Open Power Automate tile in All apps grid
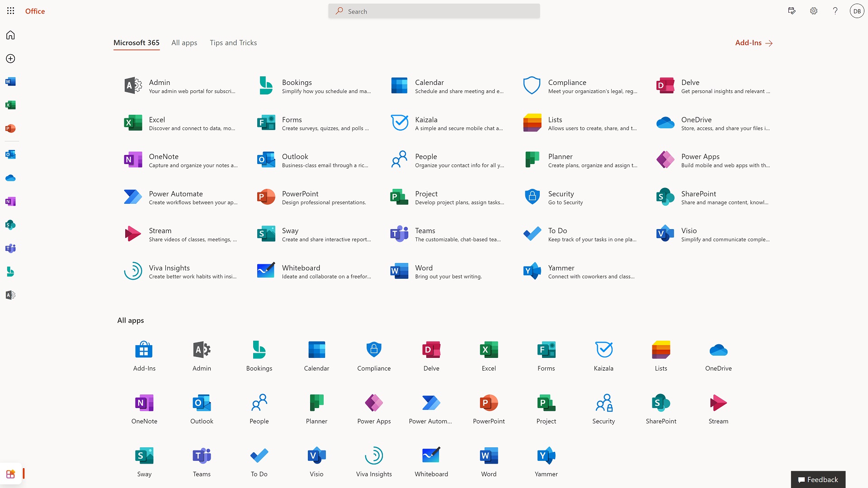The image size is (868, 488). click(x=431, y=409)
